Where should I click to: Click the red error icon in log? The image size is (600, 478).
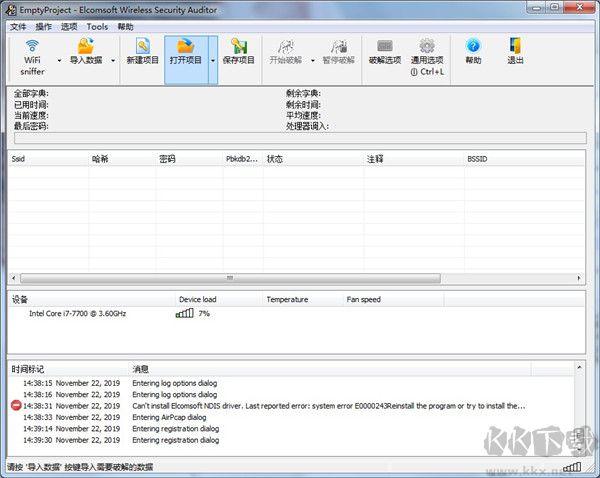tap(16, 405)
